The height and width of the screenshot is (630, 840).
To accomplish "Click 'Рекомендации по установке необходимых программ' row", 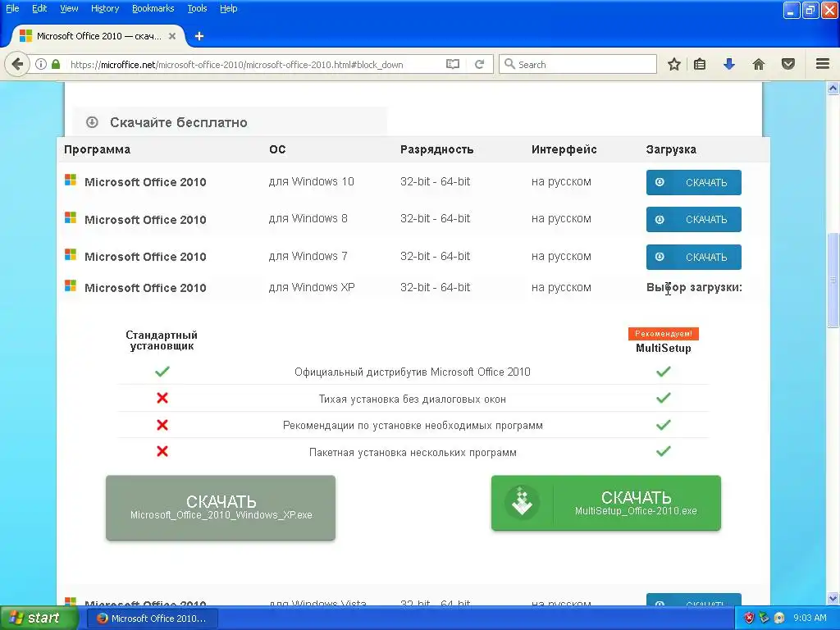I will [x=413, y=426].
